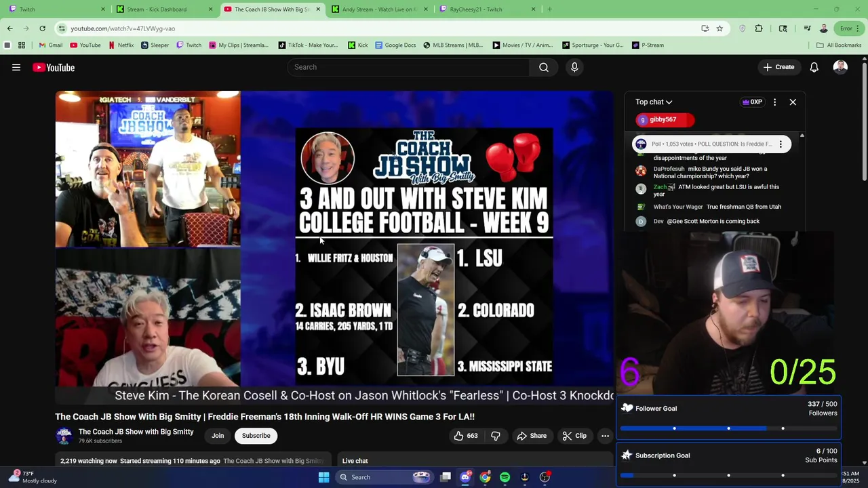This screenshot has height=488, width=868.
Task: Switch to RayCheesy21 - Twitch tab
Action: [486, 9]
